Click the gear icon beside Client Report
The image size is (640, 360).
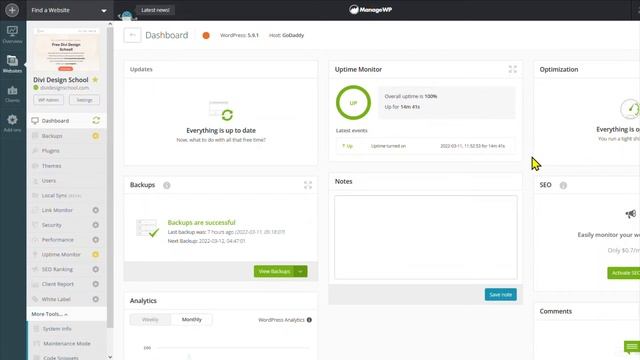pos(96,284)
